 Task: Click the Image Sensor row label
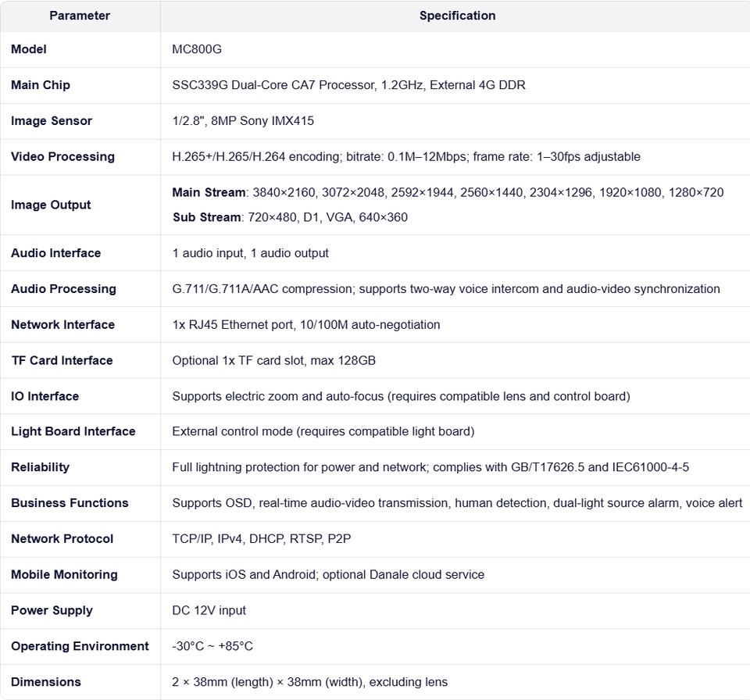(x=52, y=121)
